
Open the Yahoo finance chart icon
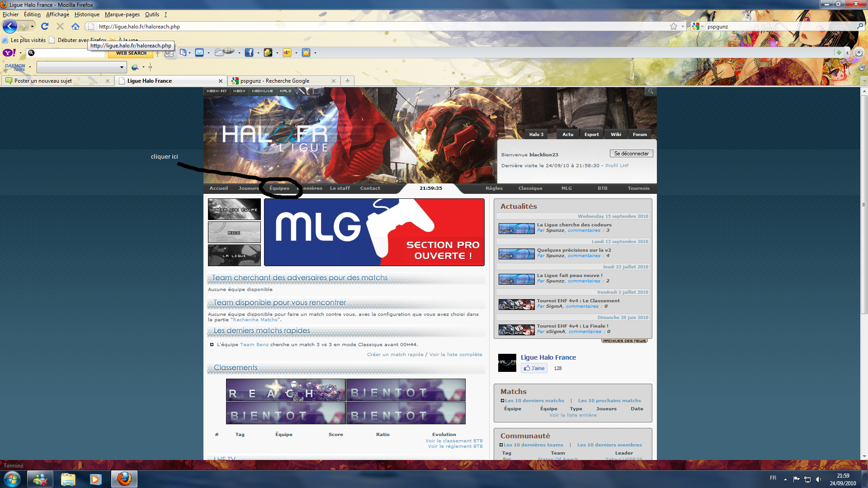268,53
